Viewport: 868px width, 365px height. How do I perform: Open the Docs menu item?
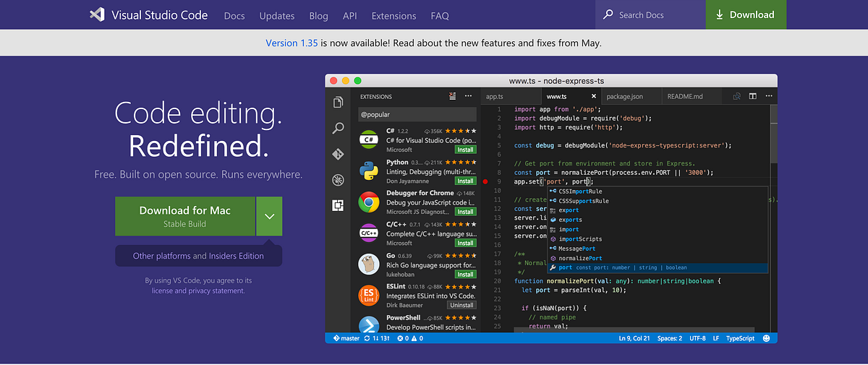click(x=234, y=15)
